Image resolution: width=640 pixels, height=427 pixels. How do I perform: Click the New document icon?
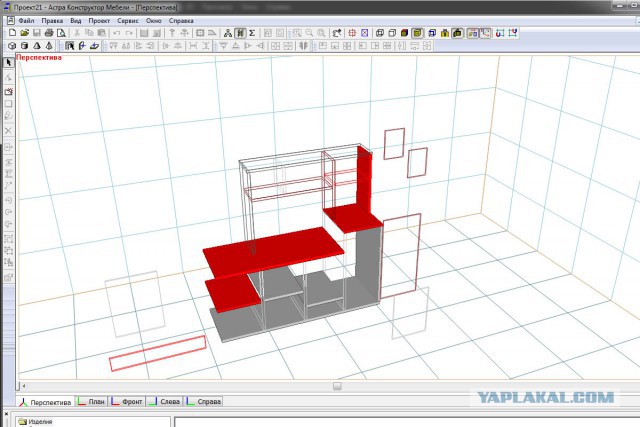coord(12,33)
